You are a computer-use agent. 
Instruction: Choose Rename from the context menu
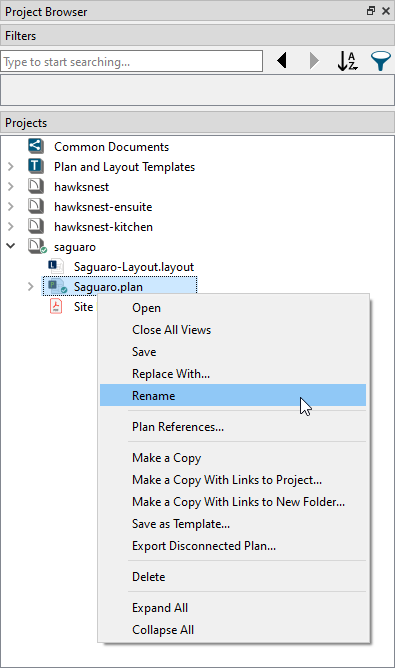point(233,395)
